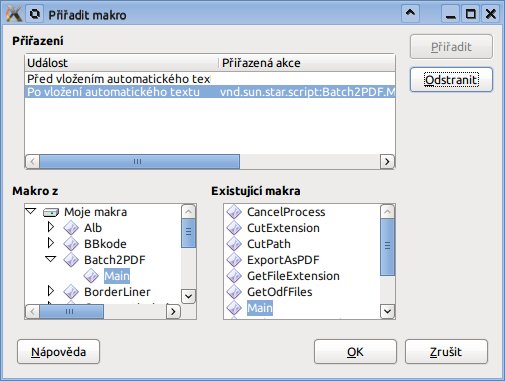Click right arrow of events list scrollbar
This screenshot has width=505, height=381.
click(387, 162)
